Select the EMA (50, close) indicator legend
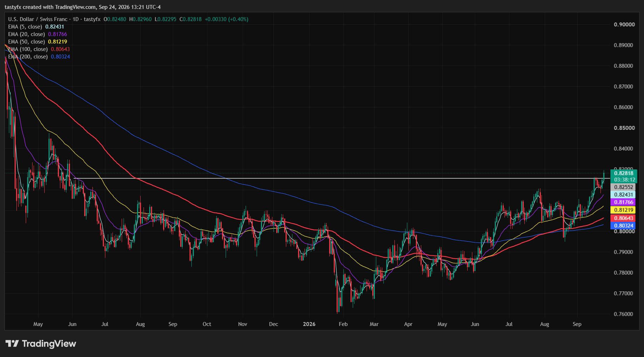Screen dimensions: 644x357 tap(37, 42)
